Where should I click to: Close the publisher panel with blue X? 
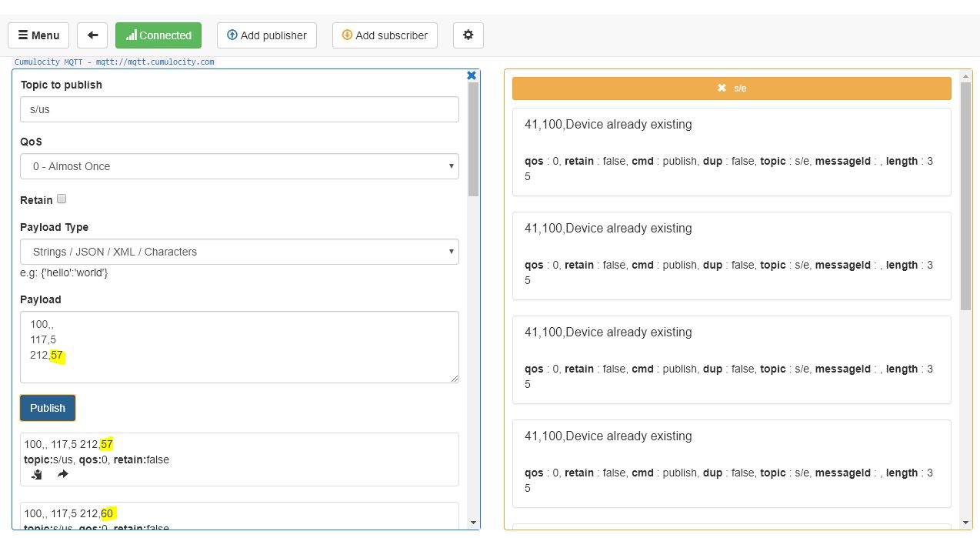tap(472, 75)
